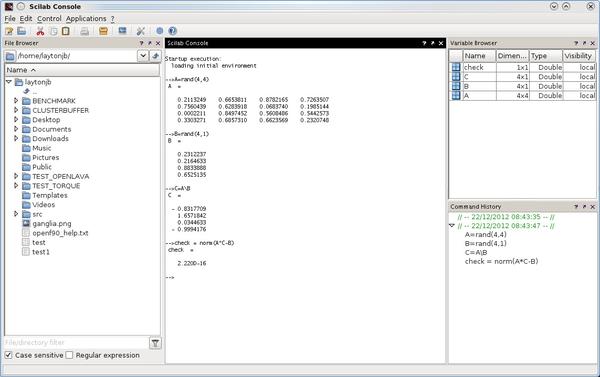Click the Command History help icon
This screenshot has width=600, height=377.
coord(576,207)
